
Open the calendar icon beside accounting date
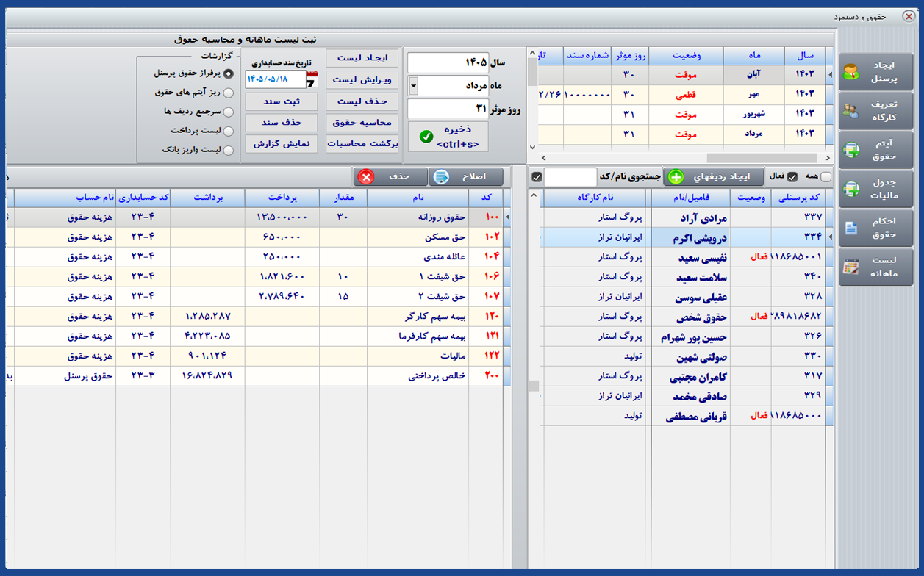click(x=312, y=79)
